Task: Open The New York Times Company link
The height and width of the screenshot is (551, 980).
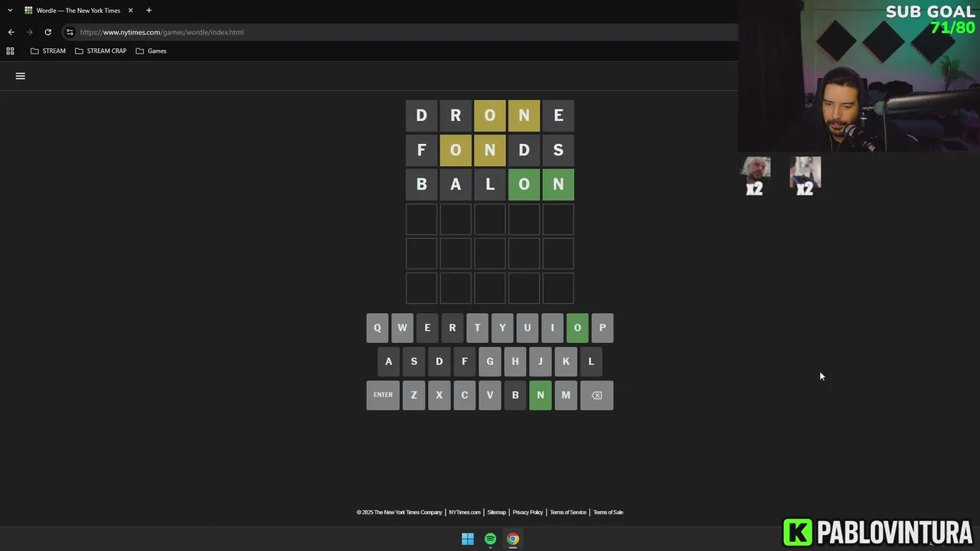Action: [400, 512]
